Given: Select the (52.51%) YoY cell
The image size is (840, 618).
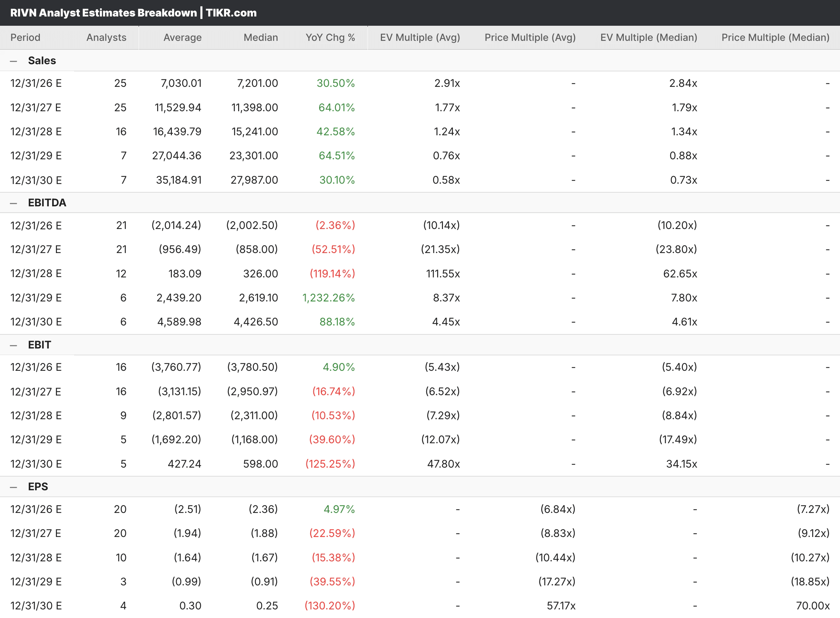Looking at the screenshot, I should 334,249.
